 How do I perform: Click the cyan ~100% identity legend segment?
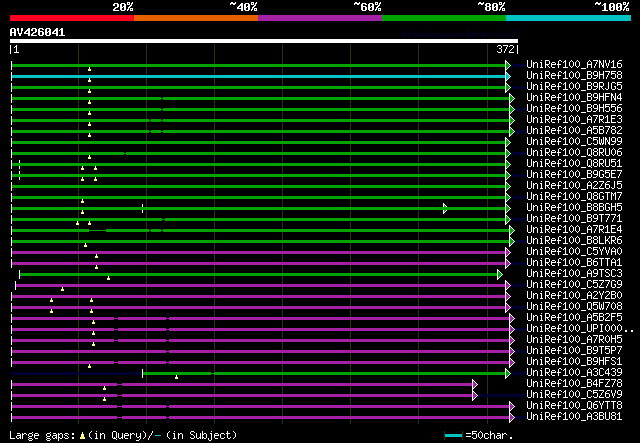coord(568,17)
